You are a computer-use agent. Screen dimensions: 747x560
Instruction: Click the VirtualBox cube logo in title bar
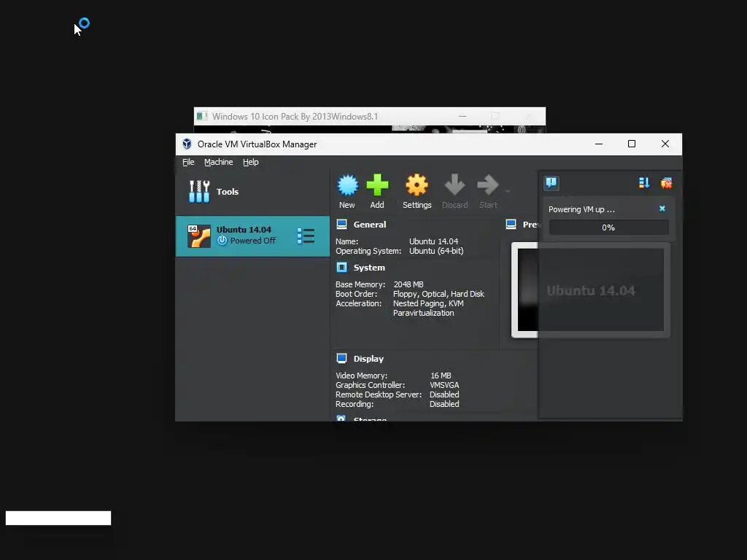tap(187, 144)
